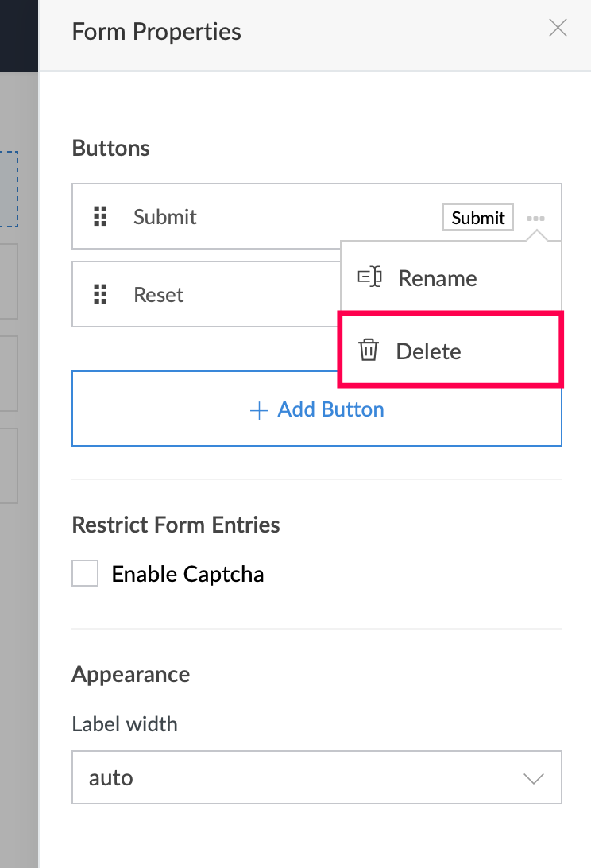Viewport: 591px width, 868px height.
Task: Close the Form Properties panel
Action: 558,29
